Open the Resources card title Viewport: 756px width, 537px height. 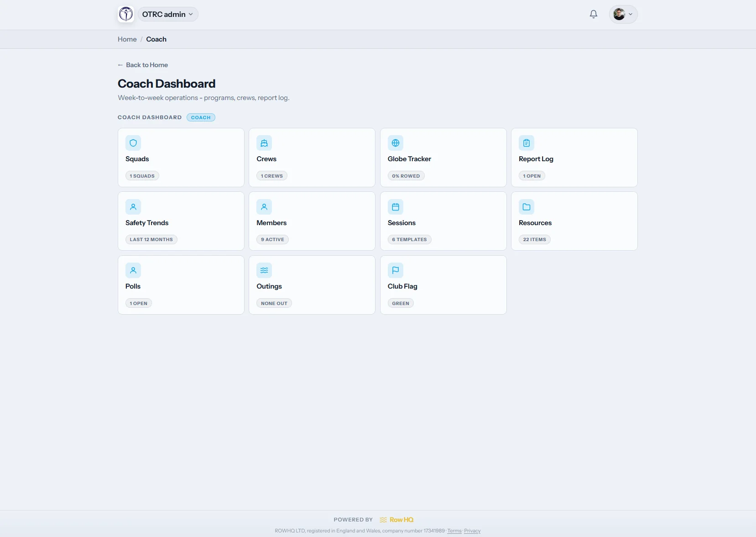[535, 223]
